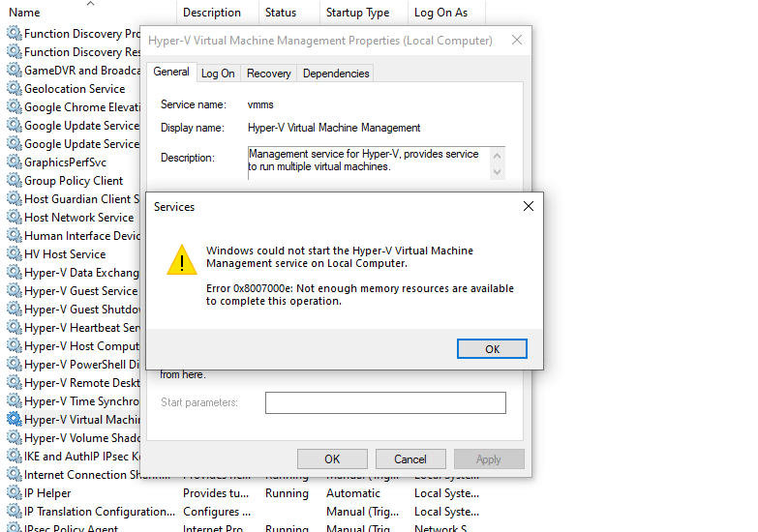Select the Group Policy Client row text
758x532 pixels.
tap(74, 181)
